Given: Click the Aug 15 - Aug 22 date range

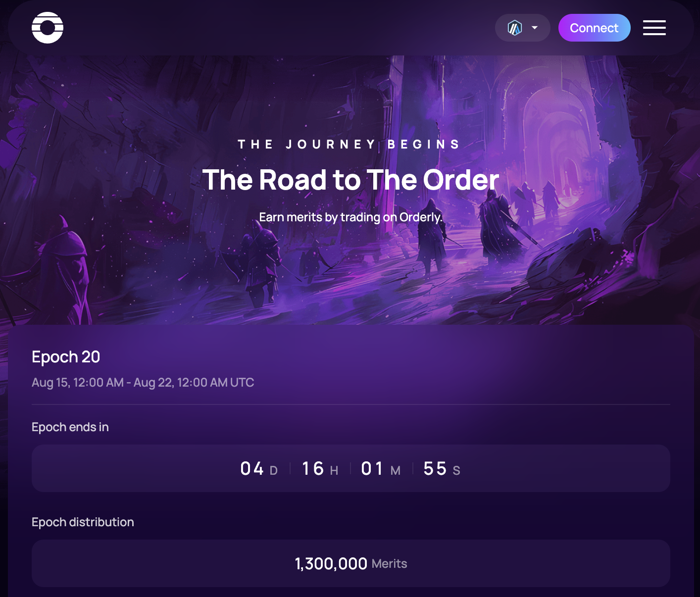Looking at the screenshot, I should tap(143, 383).
